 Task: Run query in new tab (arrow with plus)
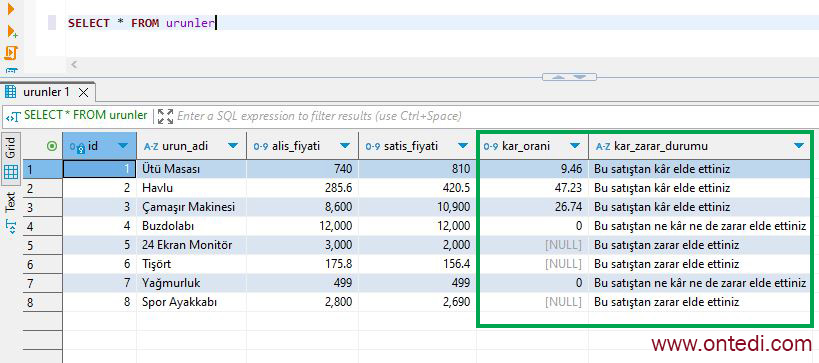[12, 31]
